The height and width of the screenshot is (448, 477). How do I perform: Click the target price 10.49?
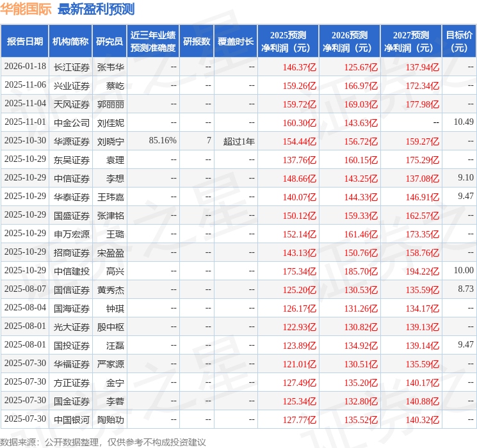(464, 122)
